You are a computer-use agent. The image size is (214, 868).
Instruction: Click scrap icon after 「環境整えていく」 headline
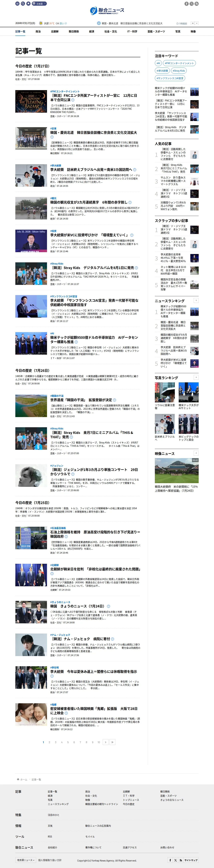(x=131, y=235)
